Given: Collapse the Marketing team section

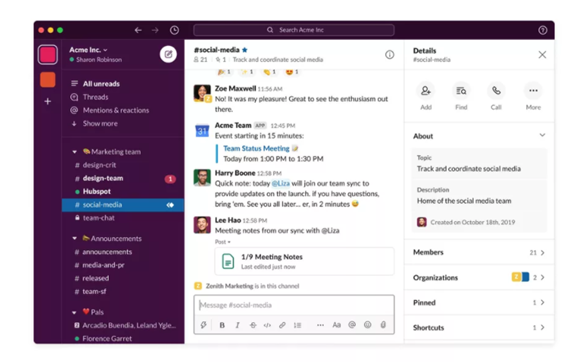Looking at the screenshot, I should 75,152.
